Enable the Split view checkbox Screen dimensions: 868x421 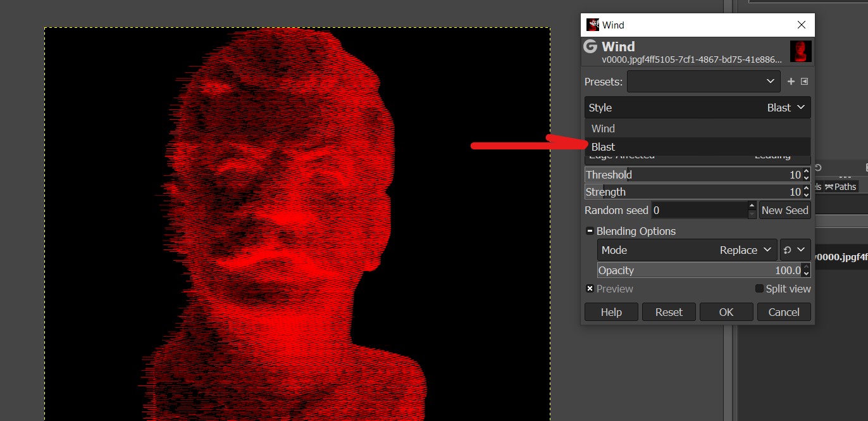click(759, 289)
